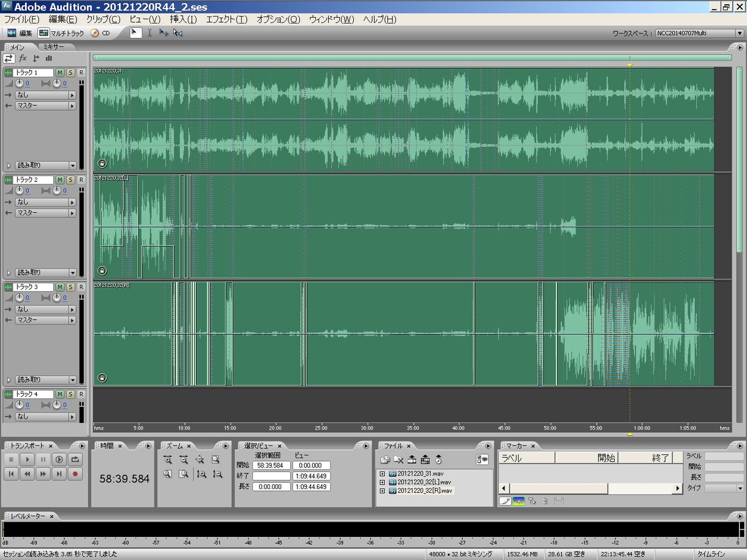This screenshot has width=747, height=560.
Task: Click Close Files icon in Files panel
Action: (399, 460)
